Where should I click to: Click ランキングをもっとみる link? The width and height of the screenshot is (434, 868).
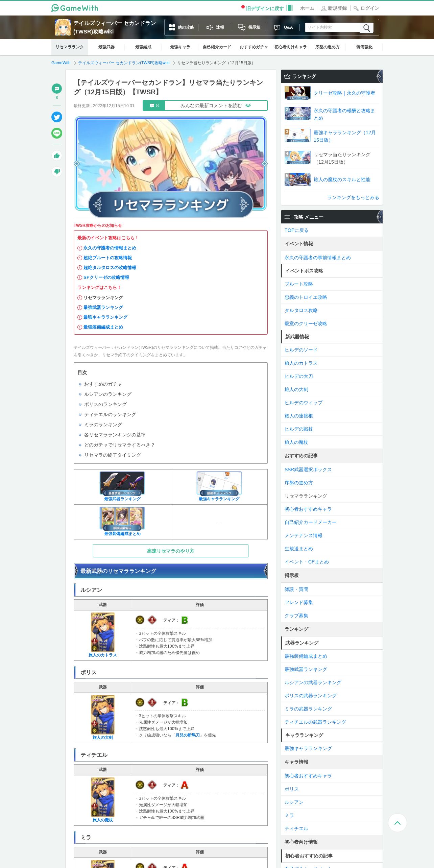tap(353, 197)
